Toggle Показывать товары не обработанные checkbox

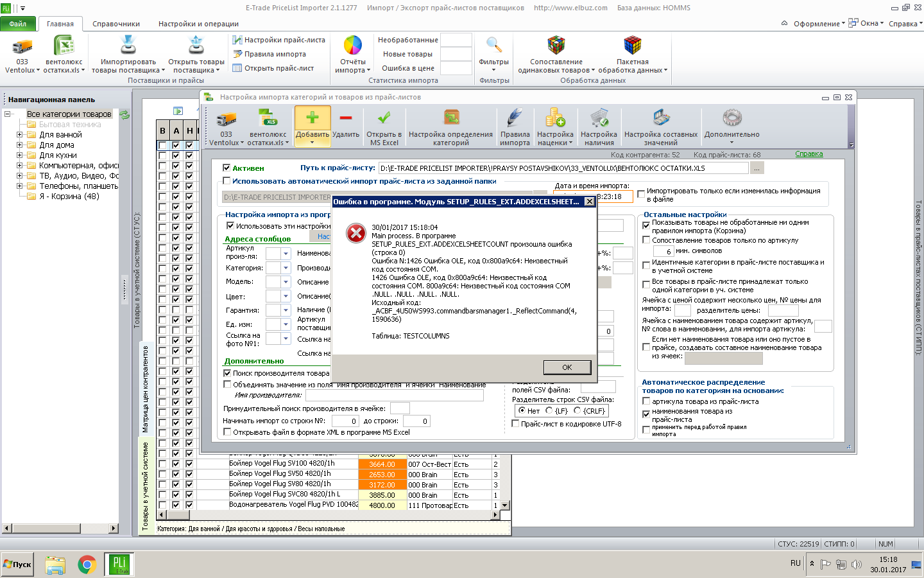(x=646, y=225)
